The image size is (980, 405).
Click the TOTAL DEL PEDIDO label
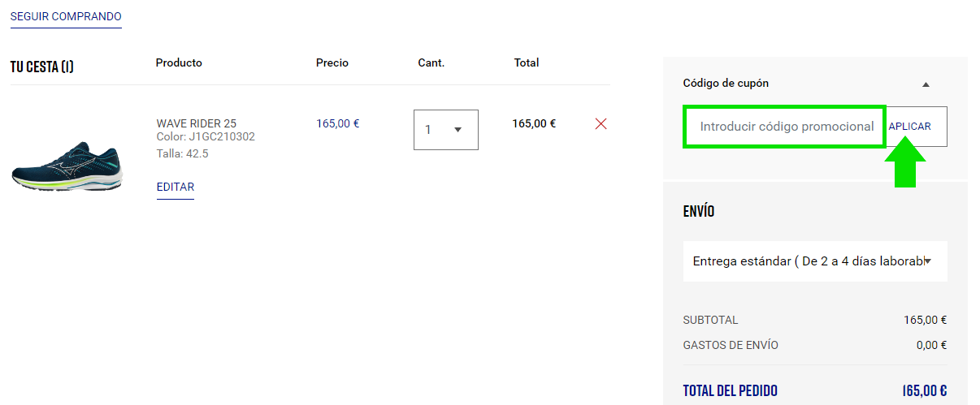730,390
